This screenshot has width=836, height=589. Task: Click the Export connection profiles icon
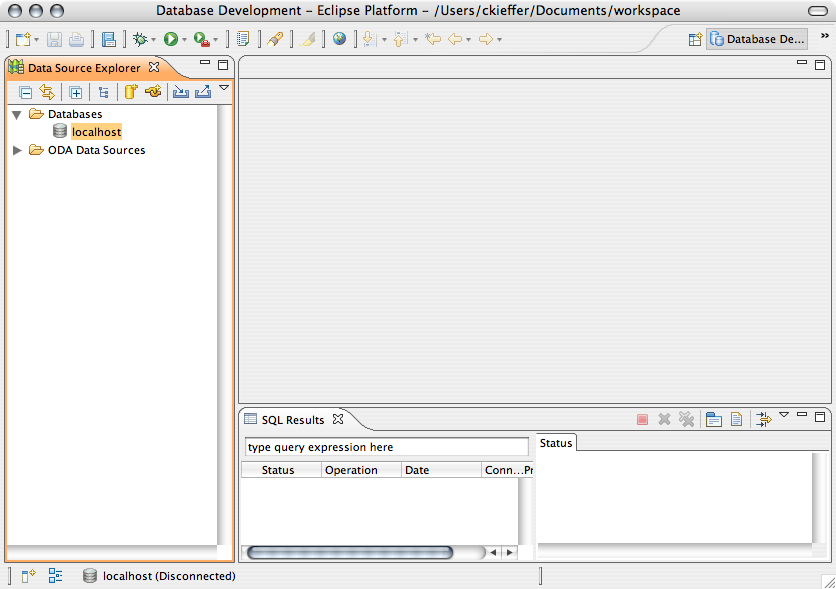[x=203, y=92]
